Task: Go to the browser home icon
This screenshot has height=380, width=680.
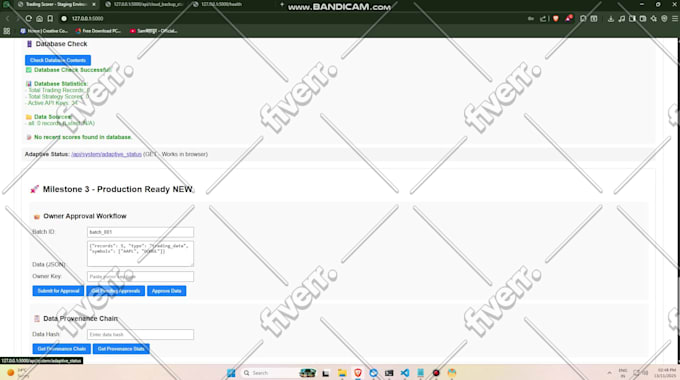Action: point(39,19)
